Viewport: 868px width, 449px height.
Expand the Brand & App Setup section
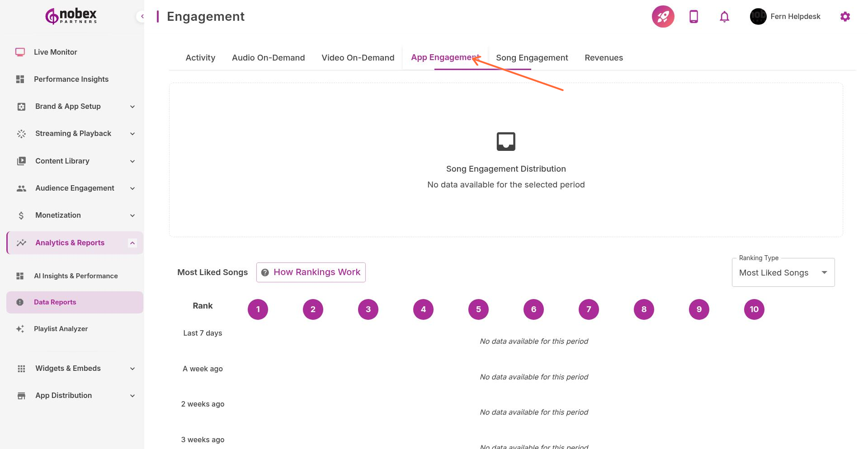pyautogui.click(x=68, y=106)
